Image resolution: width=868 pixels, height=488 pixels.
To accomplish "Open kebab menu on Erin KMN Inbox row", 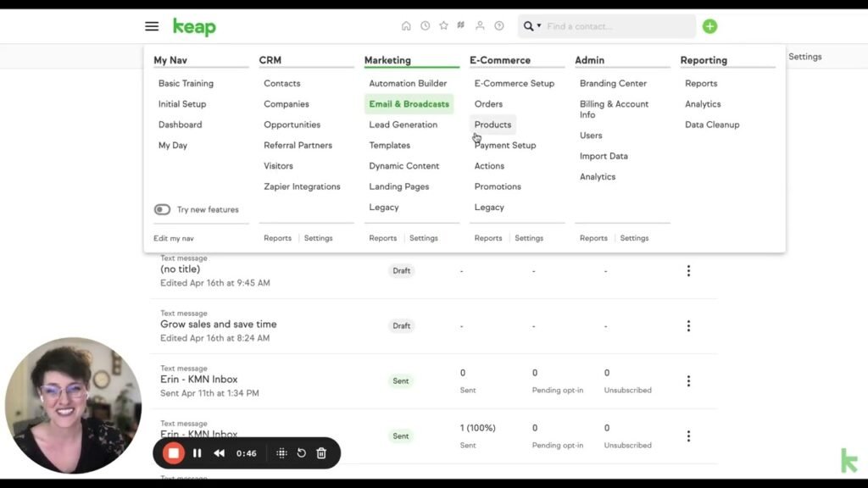I will [x=688, y=380].
